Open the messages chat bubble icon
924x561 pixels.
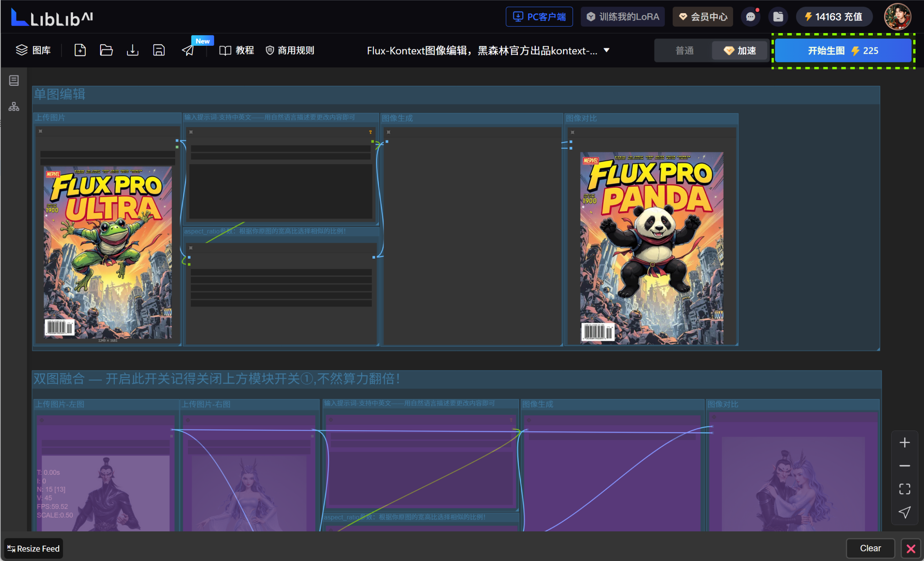click(750, 17)
